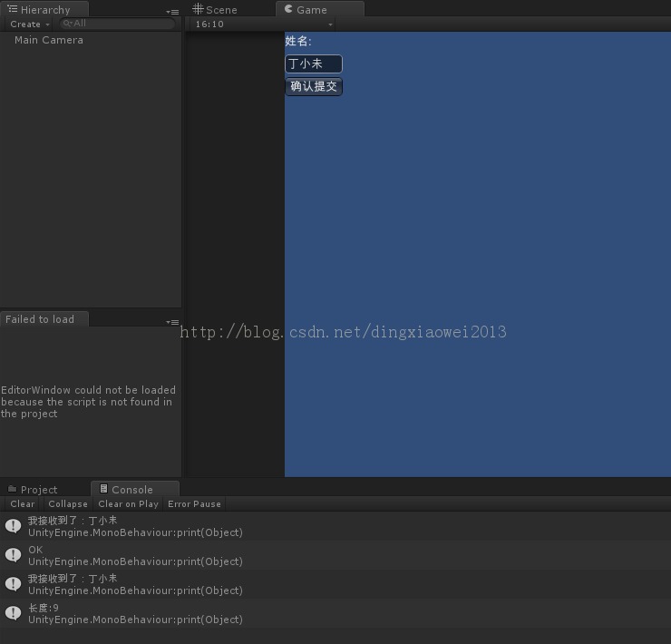Open the 16:10 aspect ratio dropdown
The height and width of the screenshot is (644, 671).
[262, 24]
